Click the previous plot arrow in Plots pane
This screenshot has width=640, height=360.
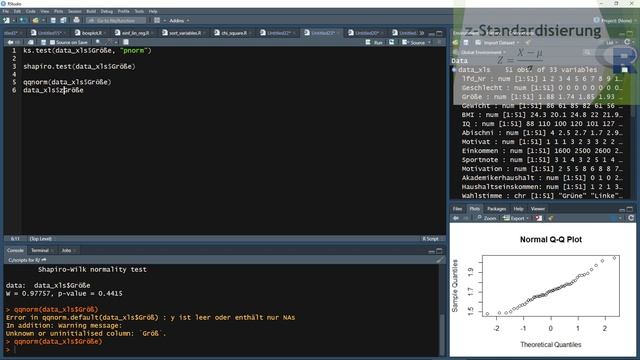[x=456, y=218]
